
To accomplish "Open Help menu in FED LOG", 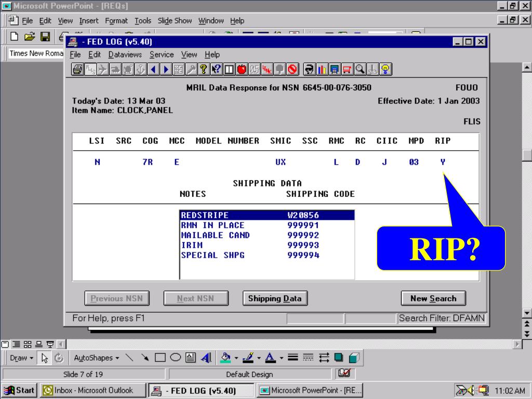I will pyautogui.click(x=212, y=55).
